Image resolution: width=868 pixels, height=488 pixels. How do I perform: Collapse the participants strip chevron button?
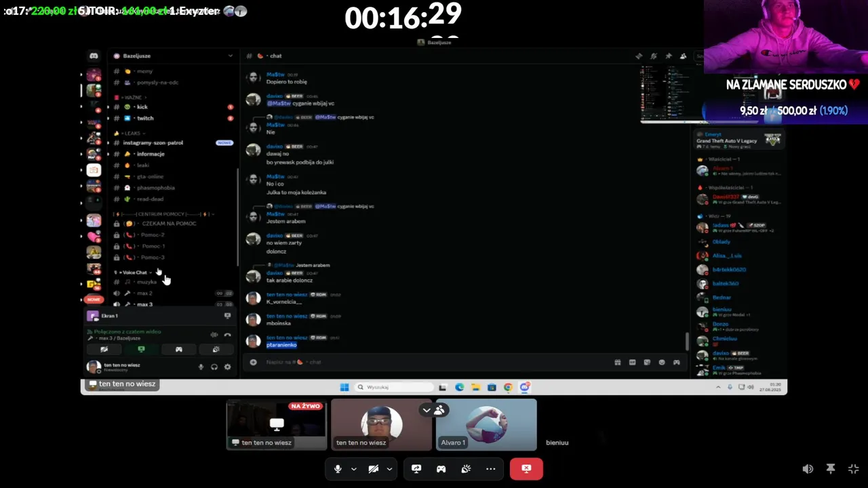pos(427,410)
